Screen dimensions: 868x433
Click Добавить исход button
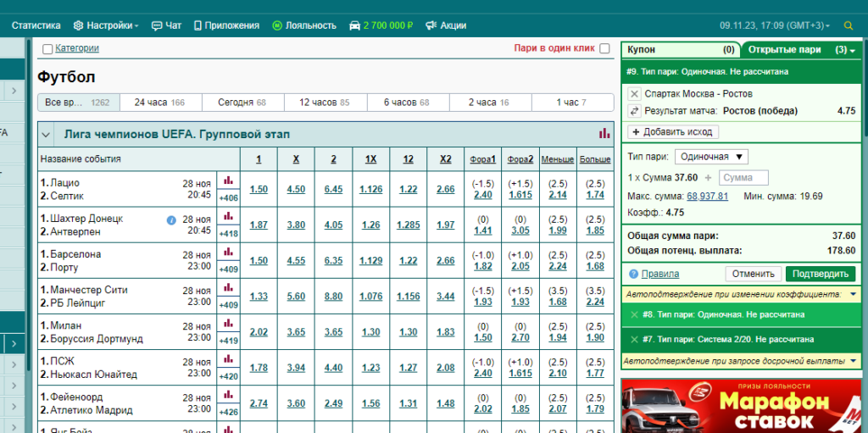pyautogui.click(x=673, y=132)
